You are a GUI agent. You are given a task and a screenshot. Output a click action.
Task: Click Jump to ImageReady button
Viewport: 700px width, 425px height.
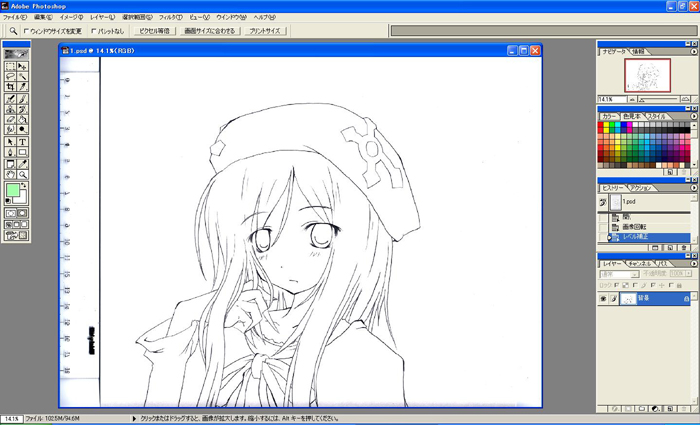[x=17, y=235]
